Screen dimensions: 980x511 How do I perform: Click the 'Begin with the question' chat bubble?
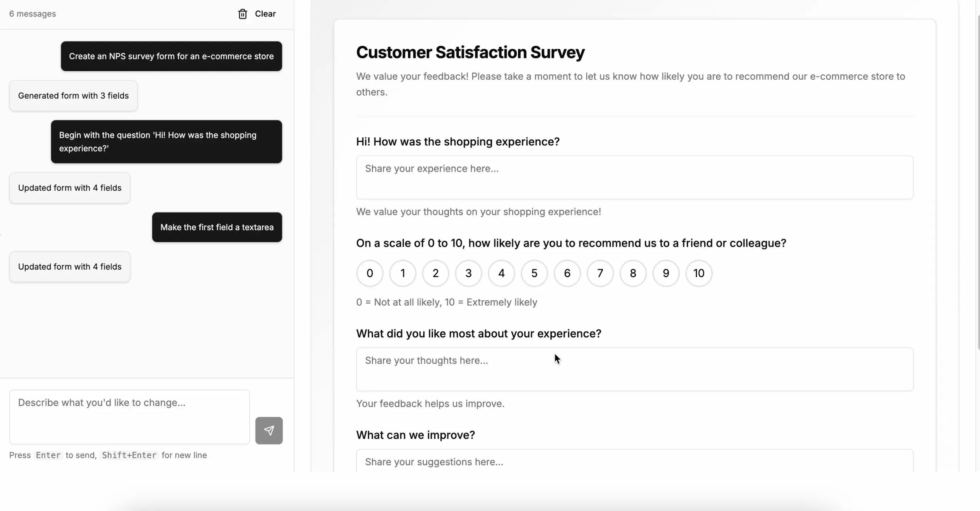[x=166, y=141]
